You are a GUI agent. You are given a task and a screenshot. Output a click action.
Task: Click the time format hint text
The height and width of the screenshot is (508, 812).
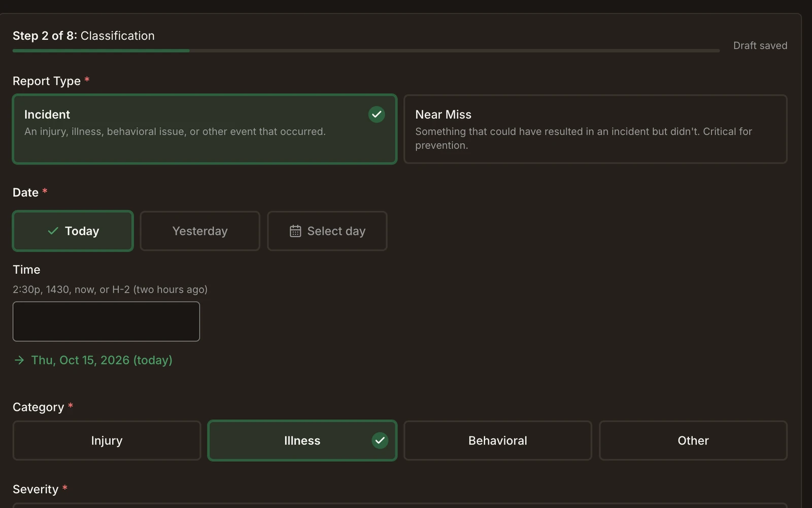coord(110,290)
